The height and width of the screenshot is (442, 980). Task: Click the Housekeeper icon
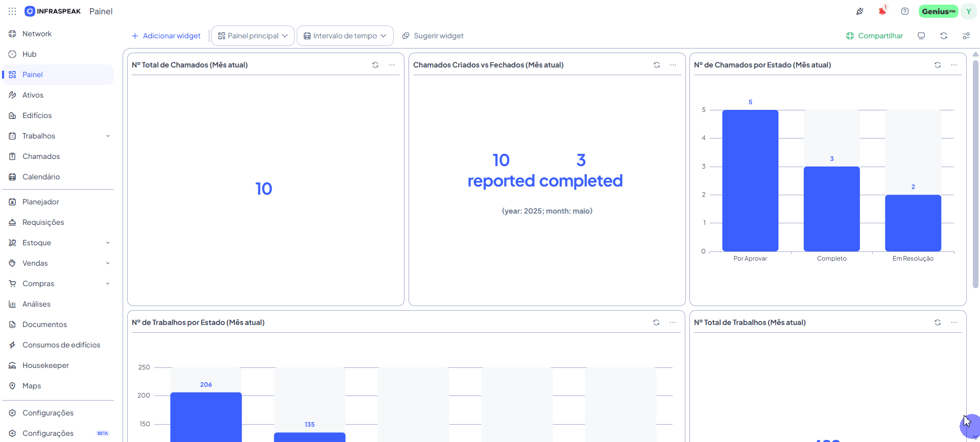click(12, 365)
